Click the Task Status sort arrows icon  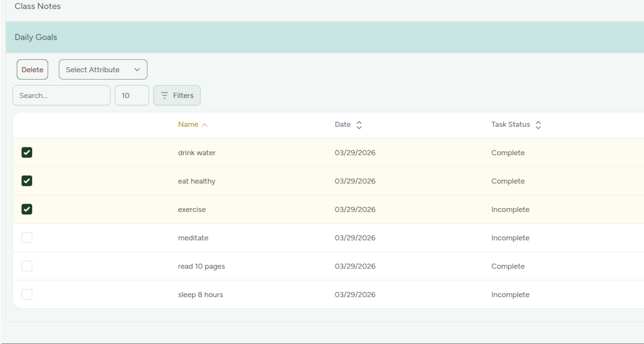click(538, 125)
